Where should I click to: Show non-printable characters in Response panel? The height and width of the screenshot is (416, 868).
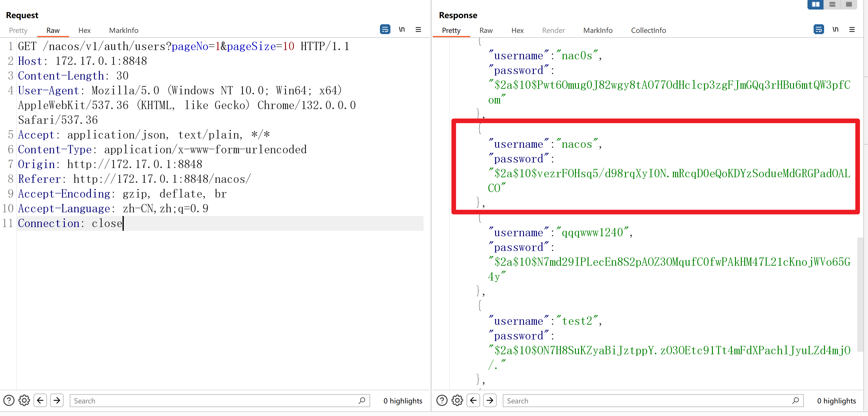[x=835, y=29]
